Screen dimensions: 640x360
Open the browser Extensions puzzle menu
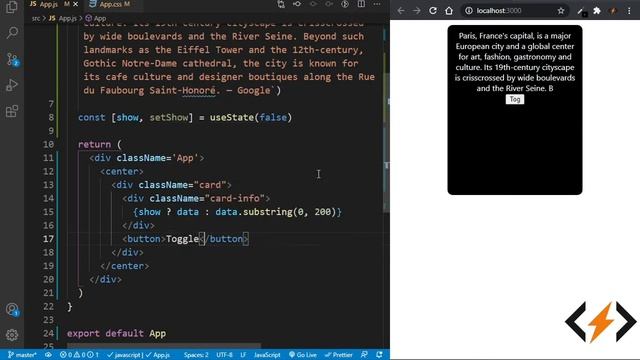(x=597, y=11)
